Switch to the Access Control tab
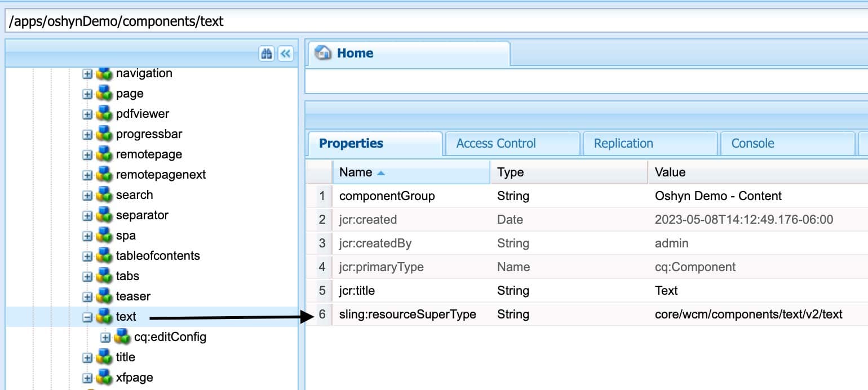The width and height of the screenshot is (868, 390). coord(495,144)
